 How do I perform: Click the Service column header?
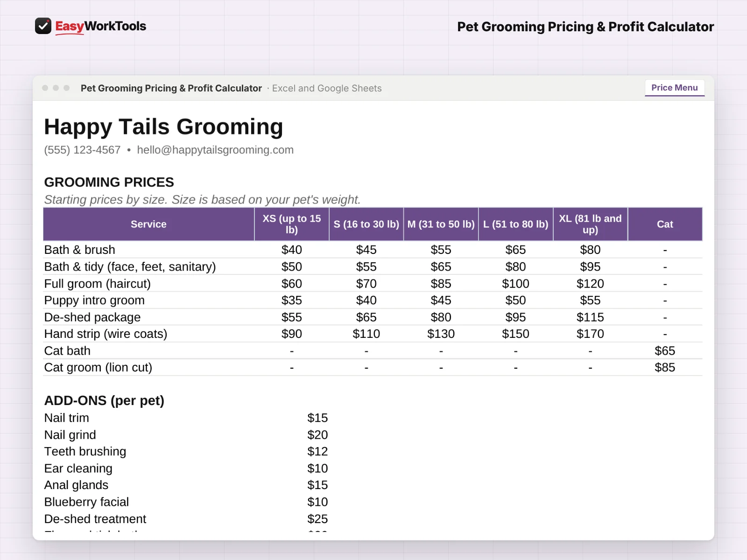click(148, 224)
